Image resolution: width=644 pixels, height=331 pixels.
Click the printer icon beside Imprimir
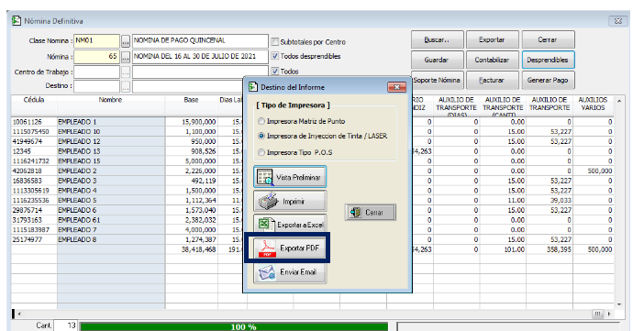(x=269, y=201)
